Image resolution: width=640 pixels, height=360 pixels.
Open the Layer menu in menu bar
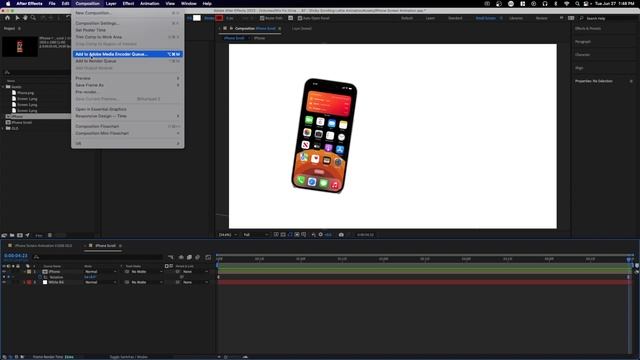click(111, 4)
